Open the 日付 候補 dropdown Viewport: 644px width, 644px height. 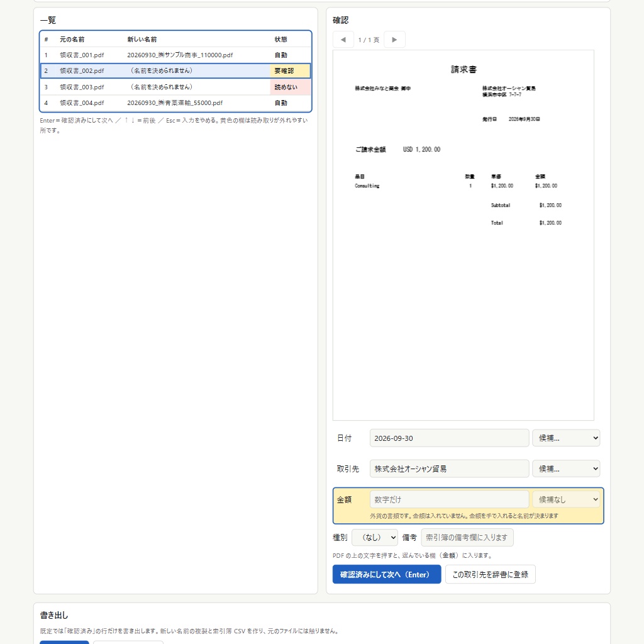[566, 438]
